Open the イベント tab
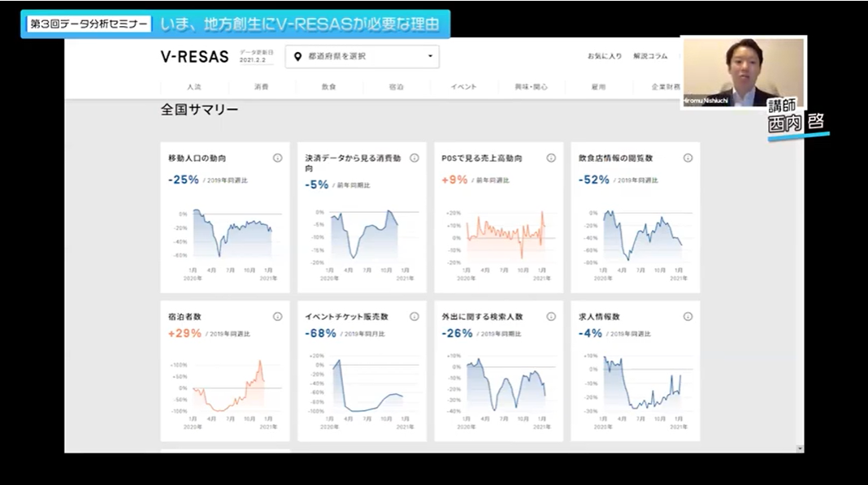 [463, 87]
